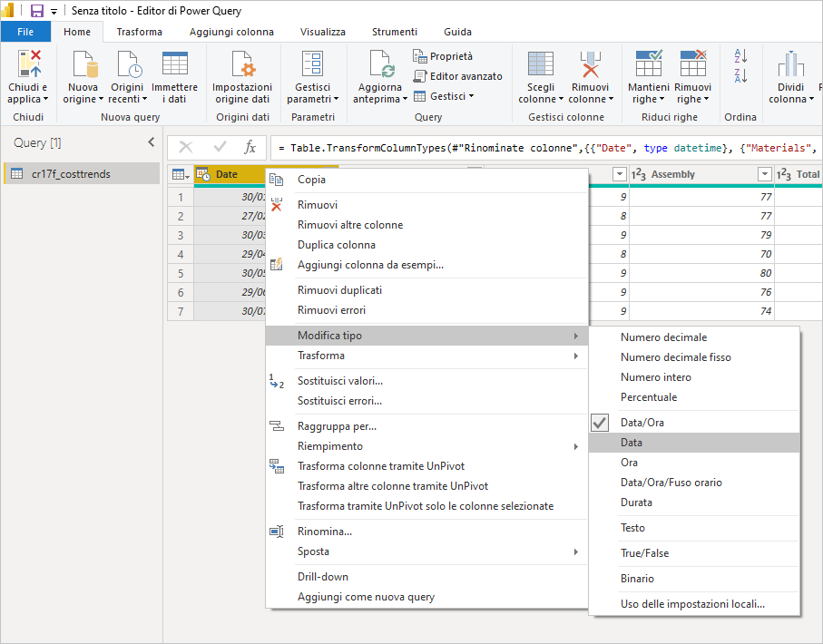This screenshot has height=644, width=823.
Task: Select Aggiungi come nuova query
Action: tap(426, 597)
